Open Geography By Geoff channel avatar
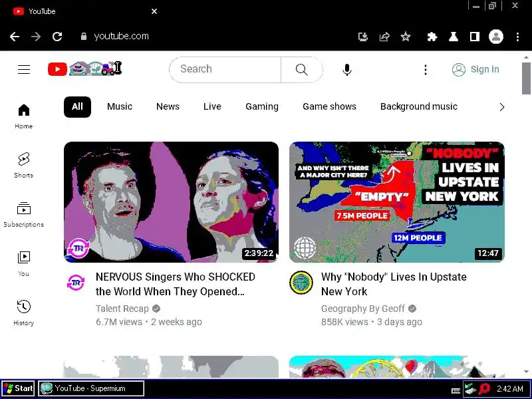 tap(301, 283)
